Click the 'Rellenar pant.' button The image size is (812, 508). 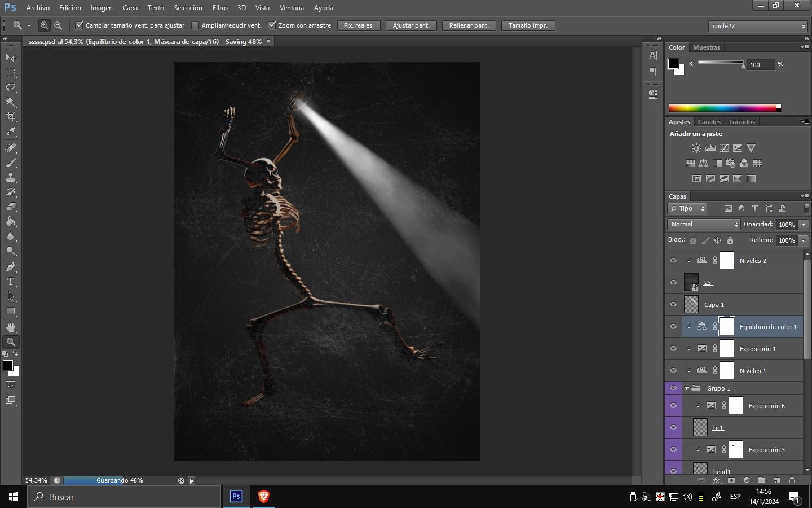469,25
